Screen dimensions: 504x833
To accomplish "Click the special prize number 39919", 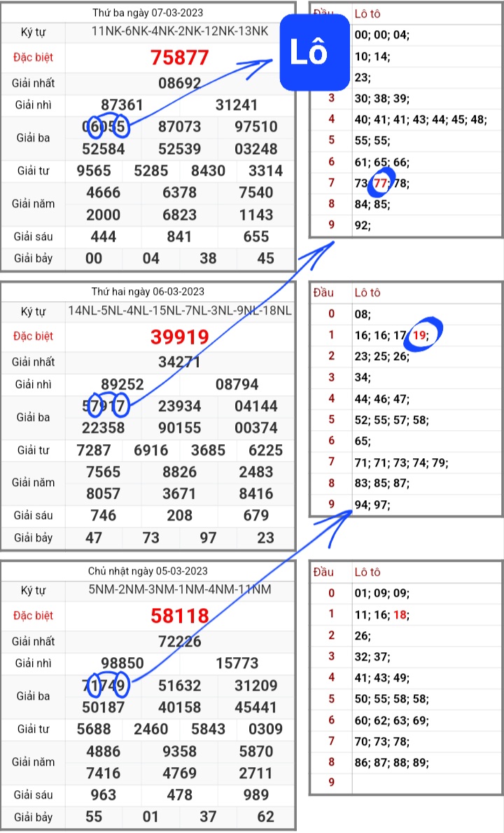I will coord(180,337).
